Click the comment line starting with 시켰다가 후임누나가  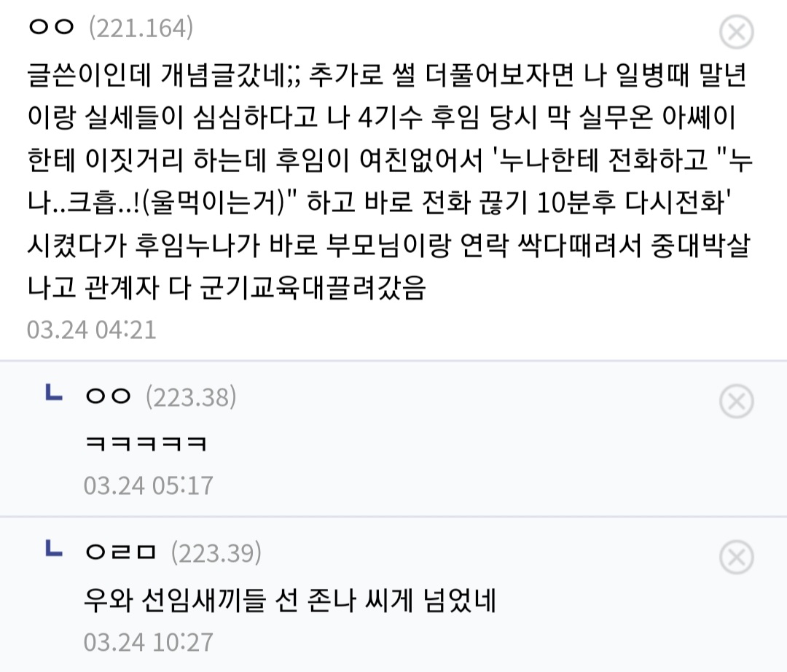[386, 245]
